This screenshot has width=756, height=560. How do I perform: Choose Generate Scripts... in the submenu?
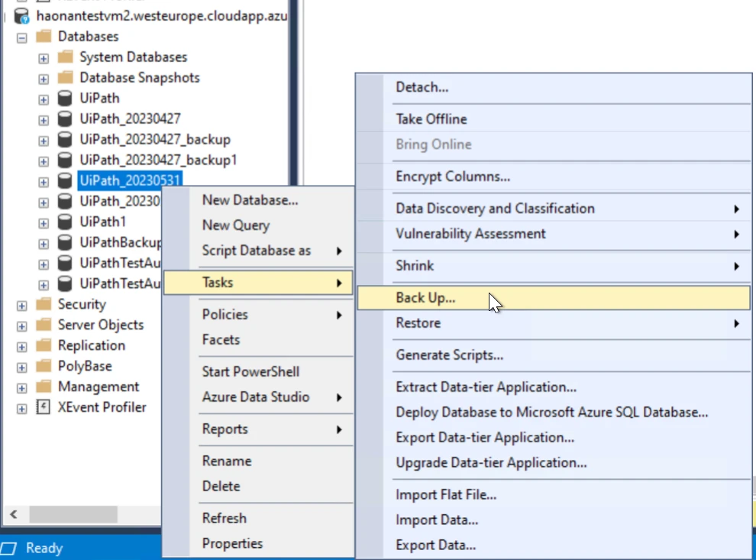point(554,355)
